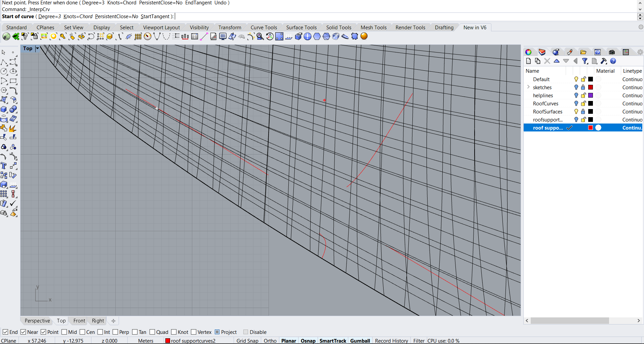644x344 pixels.
Task: Enable the Perp osnap checkbox
Action: pos(115,332)
